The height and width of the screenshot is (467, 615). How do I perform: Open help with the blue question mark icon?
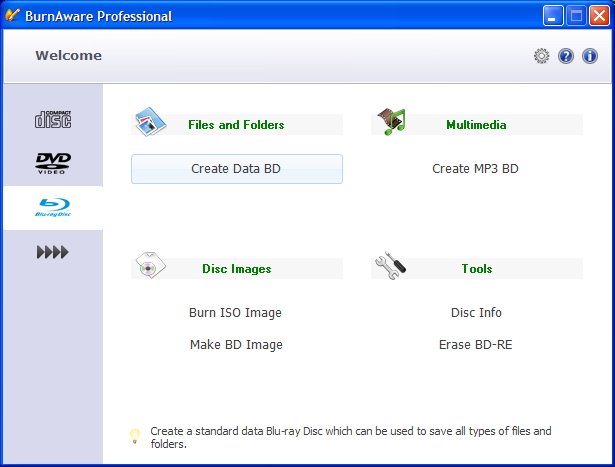566,56
